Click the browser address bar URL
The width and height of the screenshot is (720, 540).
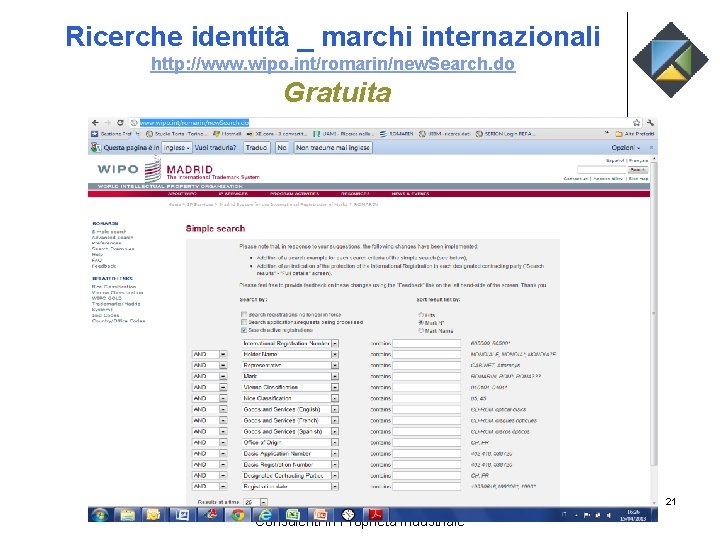click(194, 123)
